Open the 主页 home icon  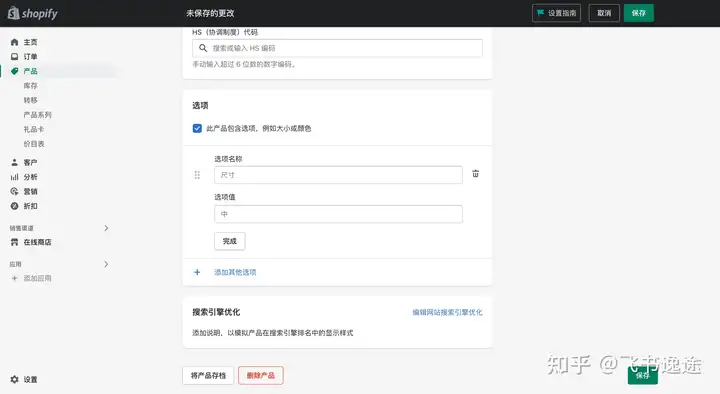pos(14,42)
